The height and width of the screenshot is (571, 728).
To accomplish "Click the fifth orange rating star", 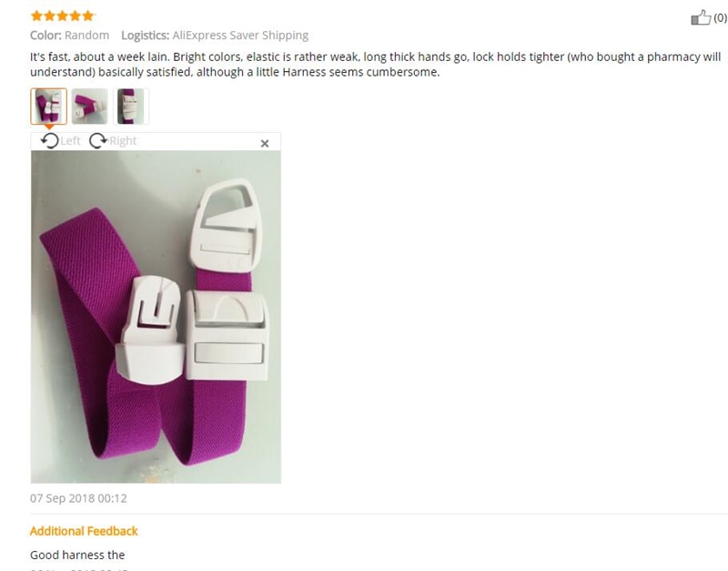I will tap(87, 16).
